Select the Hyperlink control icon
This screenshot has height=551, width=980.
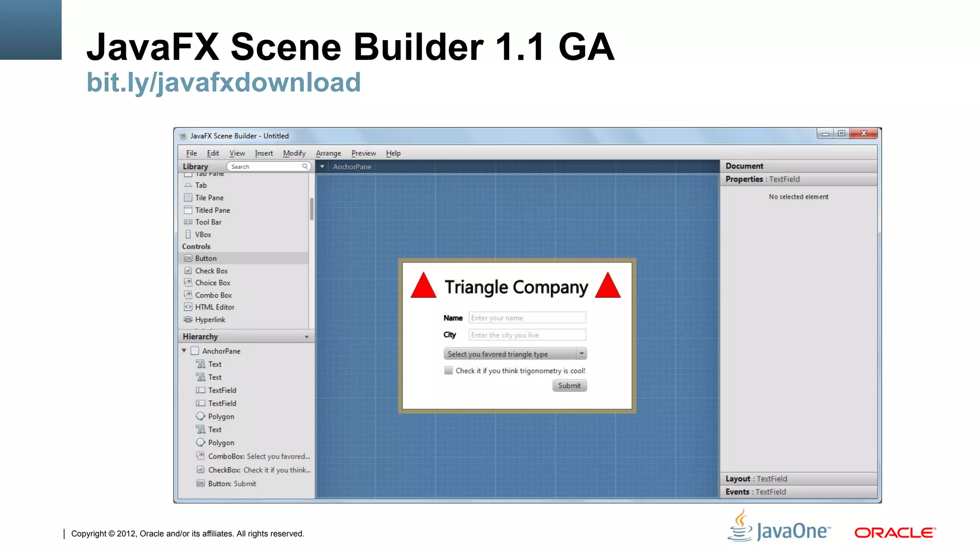pyautogui.click(x=188, y=320)
